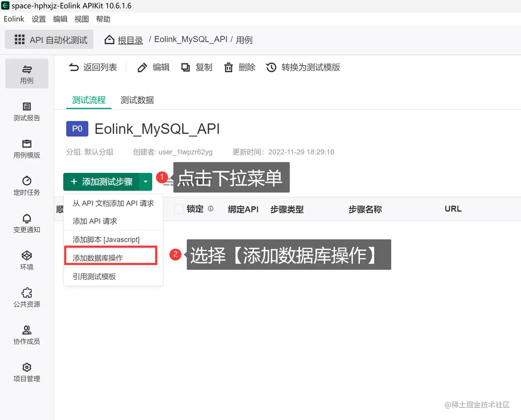Viewport: 521px width, 420px height.
Task: Open the 用例 sidebar item
Action: [27, 74]
